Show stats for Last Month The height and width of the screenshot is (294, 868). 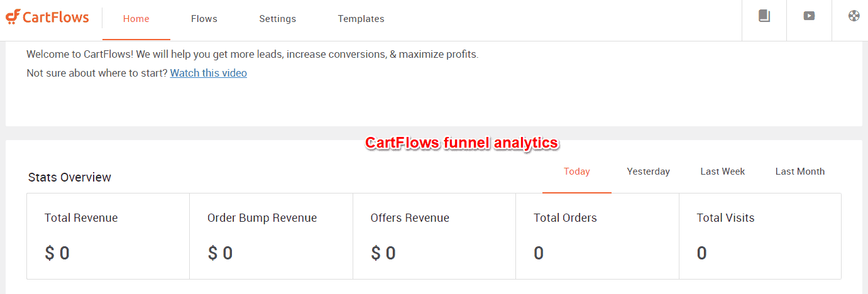tap(800, 171)
